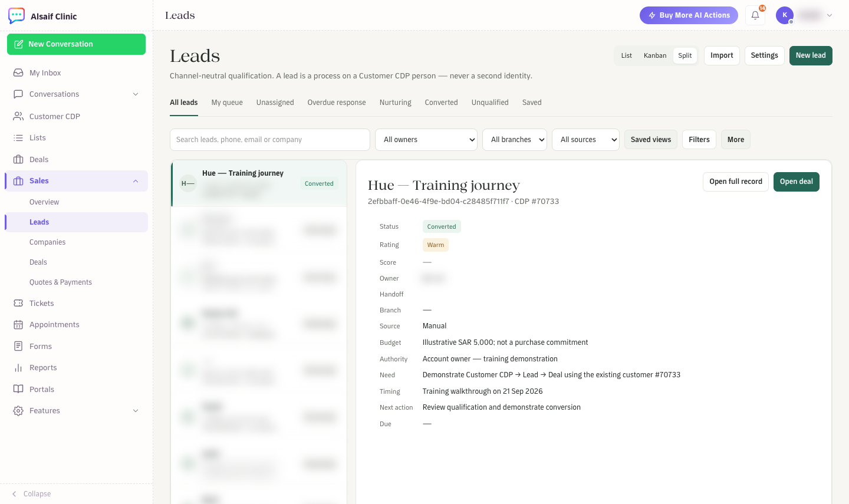Click the Collapse sidebar arrow icon
Screen dimensions: 849x504
click(x=14, y=494)
